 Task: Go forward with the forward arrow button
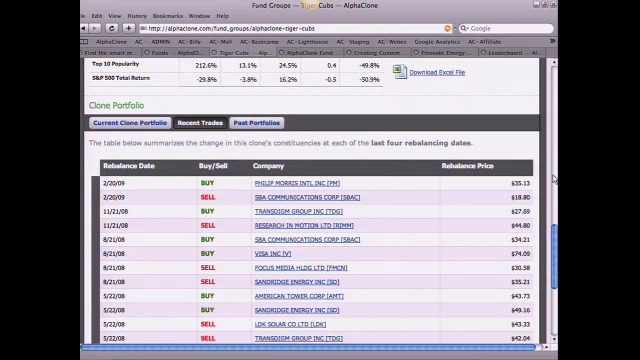95,28
